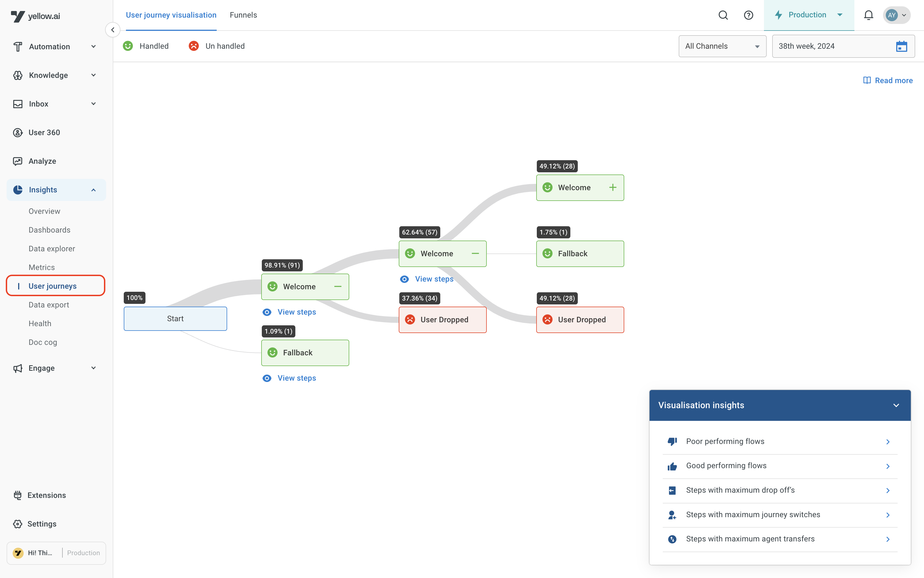Image resolution: width=924 pixels, height=578 pixels.
Task: Click the Read more book icon
Action: tap(867, 80)
